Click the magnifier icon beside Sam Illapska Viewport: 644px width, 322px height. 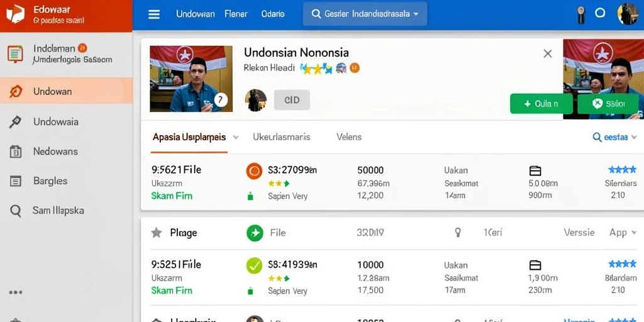coord(16,211)
